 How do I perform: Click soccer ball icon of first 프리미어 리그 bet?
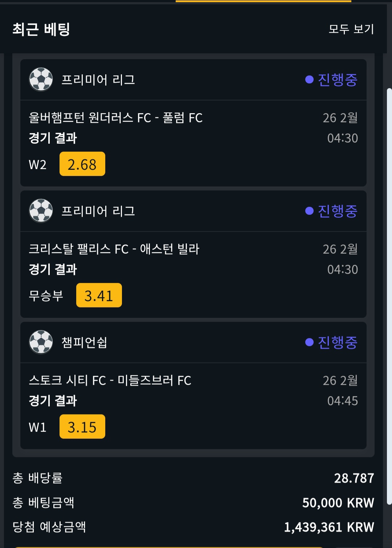click(41, 79)
